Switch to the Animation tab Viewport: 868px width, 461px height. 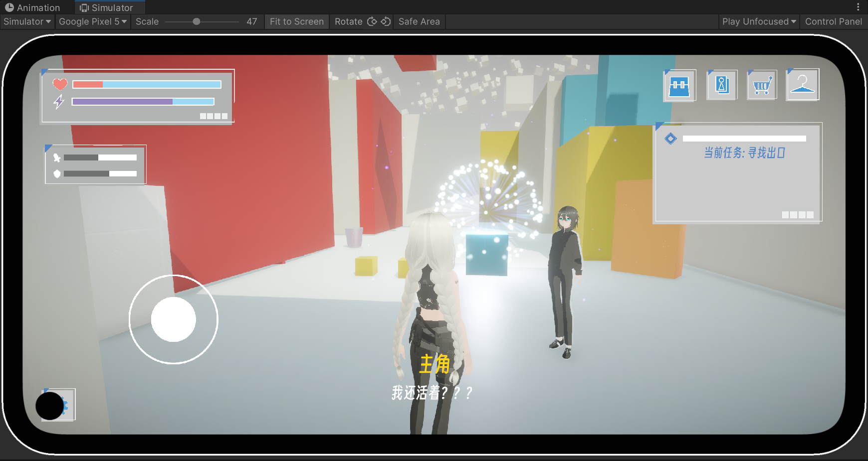click(x=33, y=7)
